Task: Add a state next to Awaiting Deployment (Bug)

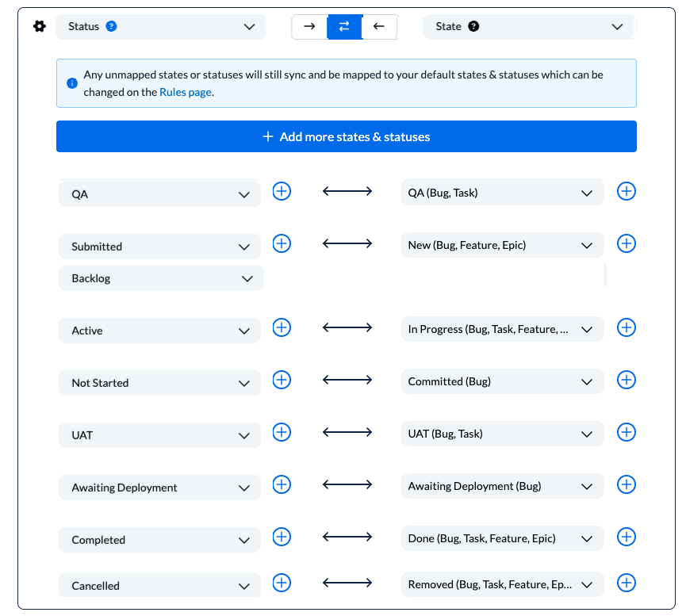Action: 627,484
